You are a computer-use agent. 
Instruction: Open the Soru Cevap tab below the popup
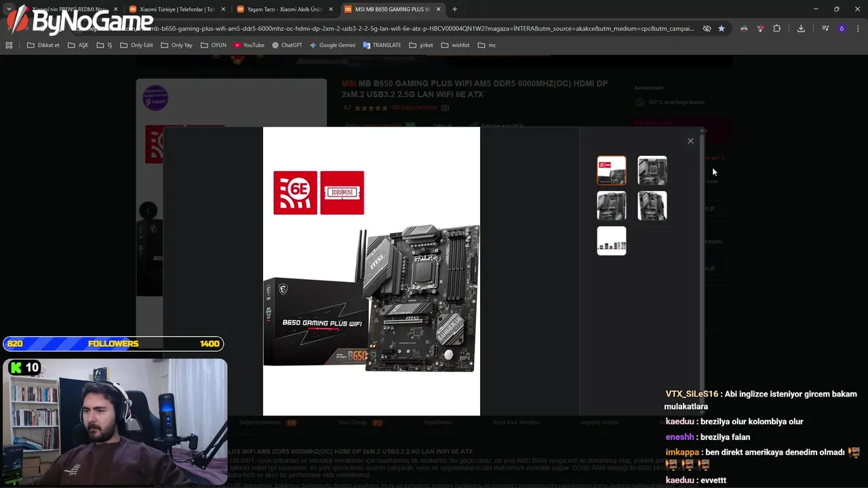(x=360, y=422)
